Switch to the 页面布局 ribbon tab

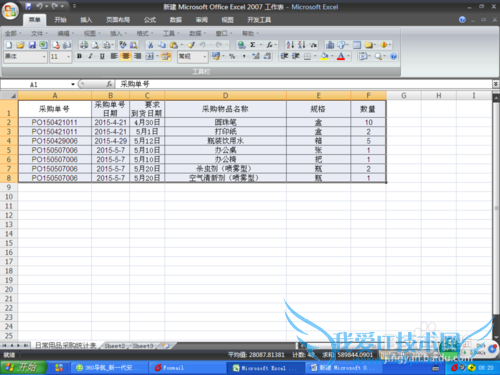coord(118,20)
